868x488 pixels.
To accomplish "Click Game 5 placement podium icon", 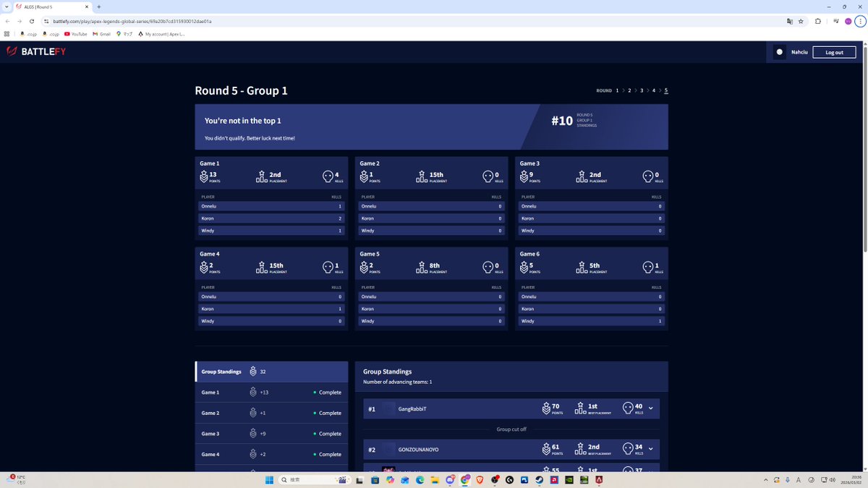I will click(x=422, y=267).
